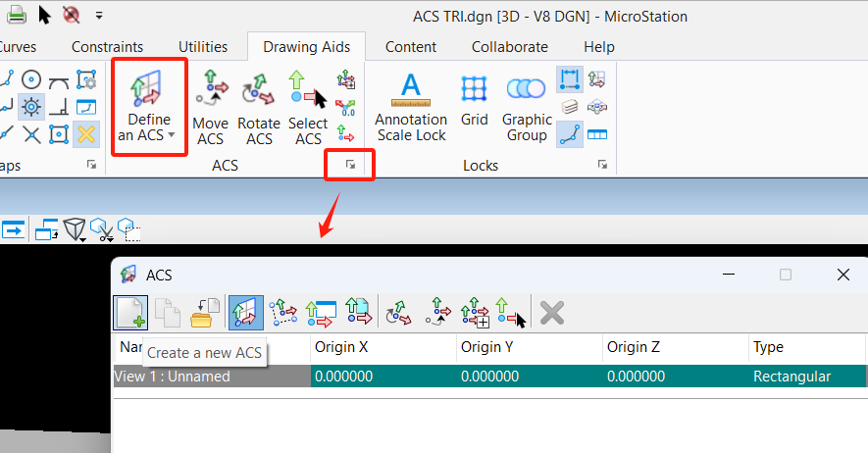Click highlighted Define ACS by face icon
This screenshot has height=453, width=868.
246,313
